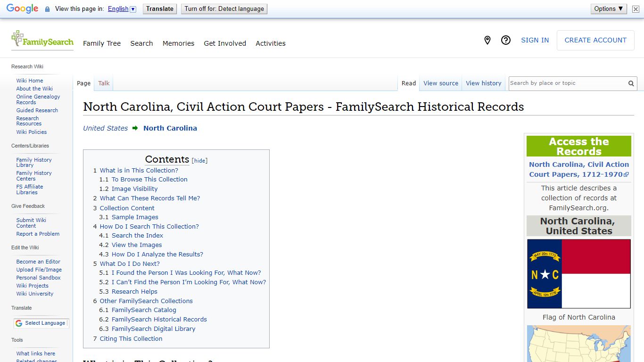Click the Google logo in translate bar

point(22,9)
